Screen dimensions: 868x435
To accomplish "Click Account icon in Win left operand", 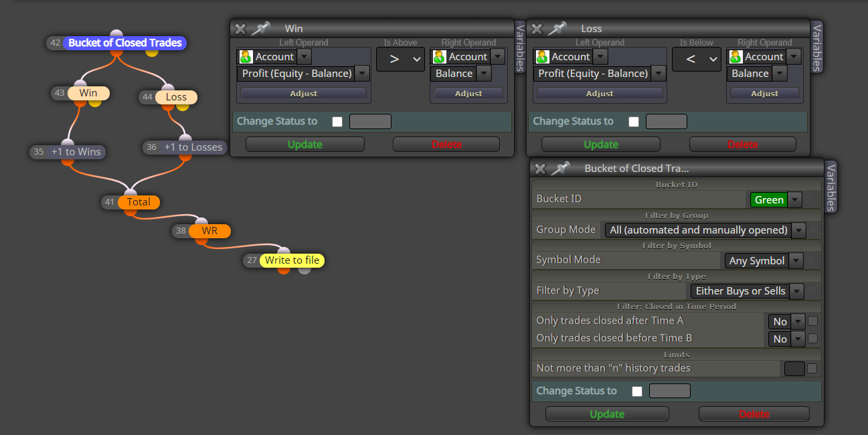I will tap(246, 57).
